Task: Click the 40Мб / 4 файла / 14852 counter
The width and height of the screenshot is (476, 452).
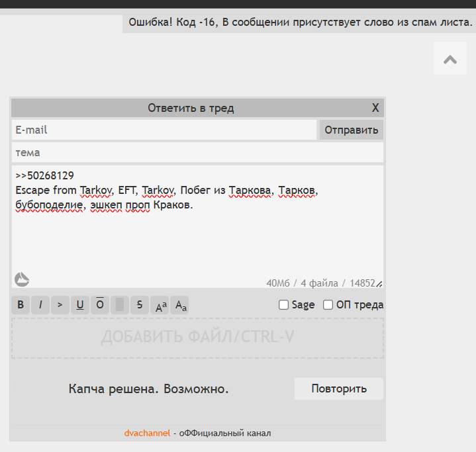Action: pos(320,283)
